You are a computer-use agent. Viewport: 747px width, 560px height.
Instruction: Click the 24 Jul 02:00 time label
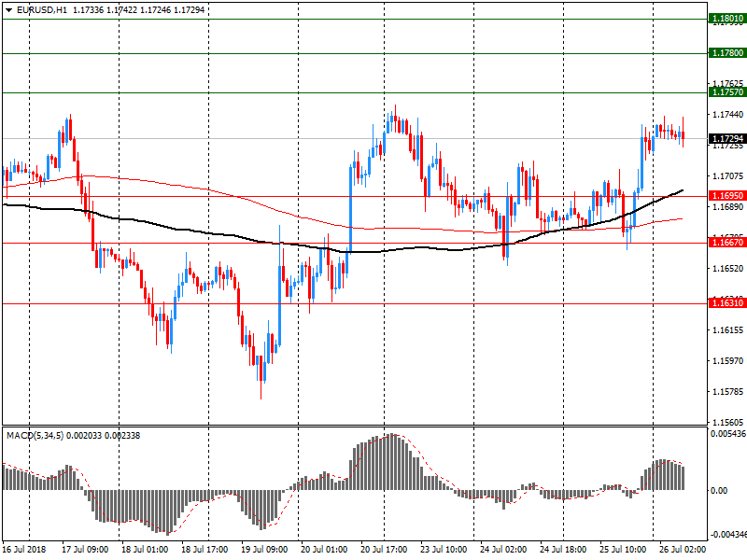pos(503,550)
